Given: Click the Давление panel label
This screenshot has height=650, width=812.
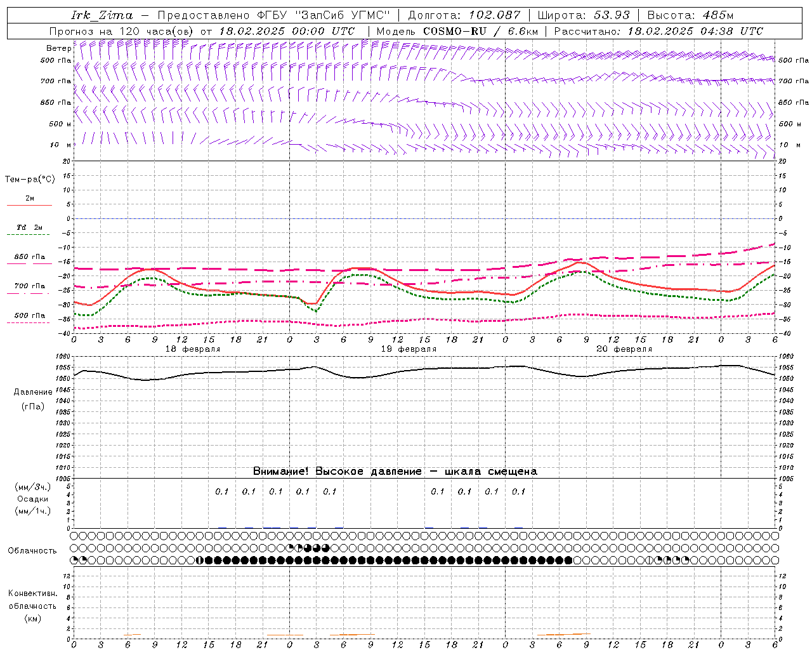Looking at the screenshot, I should point(33,392).
